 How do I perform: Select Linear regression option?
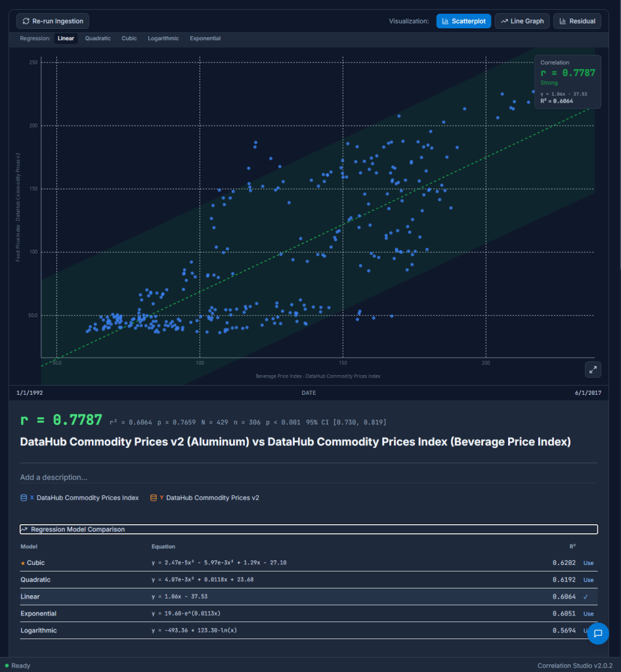coord(66,38)
